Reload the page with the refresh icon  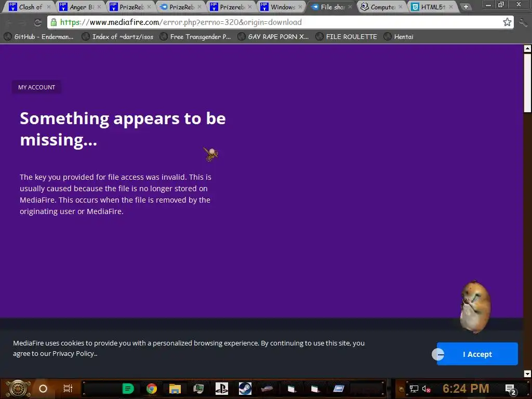[37, 22]
